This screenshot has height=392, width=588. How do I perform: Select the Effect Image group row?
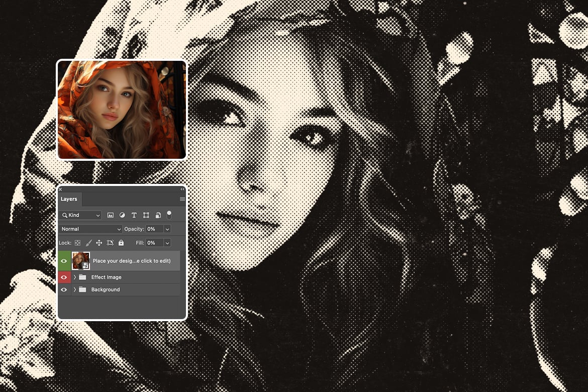(x=119, y=277)
